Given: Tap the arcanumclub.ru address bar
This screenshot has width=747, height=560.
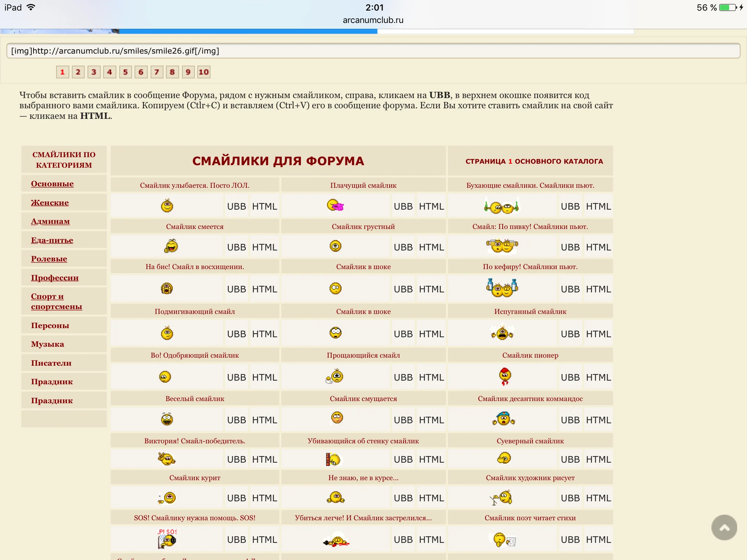Looking at the screenshot, I should click(x=373, y=20).
